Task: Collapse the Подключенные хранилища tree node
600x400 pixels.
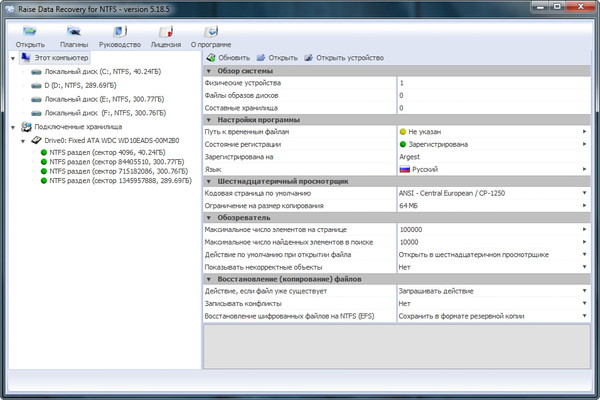Action: click(13, 127)
